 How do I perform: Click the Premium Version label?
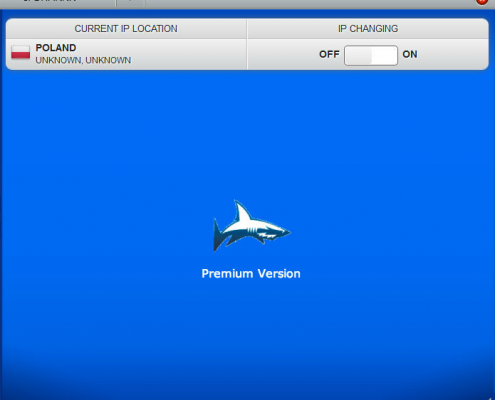click(x=251, y=274)
